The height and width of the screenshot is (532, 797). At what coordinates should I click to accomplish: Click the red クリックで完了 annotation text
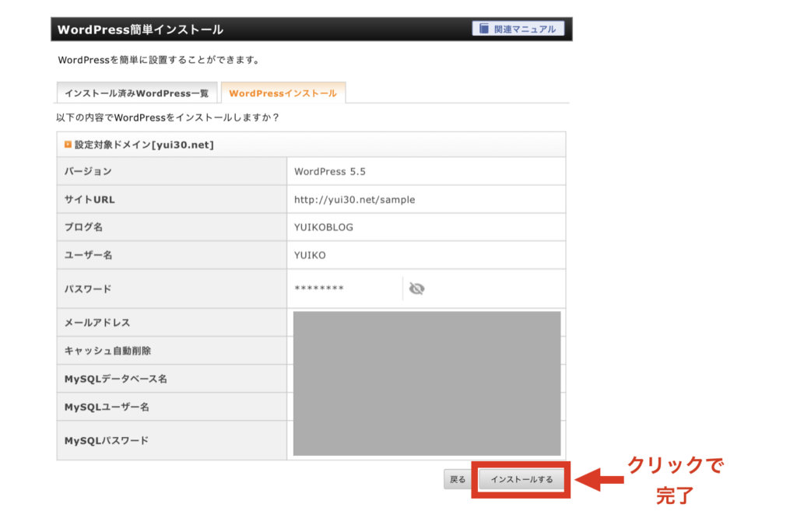tap(675, 481)
